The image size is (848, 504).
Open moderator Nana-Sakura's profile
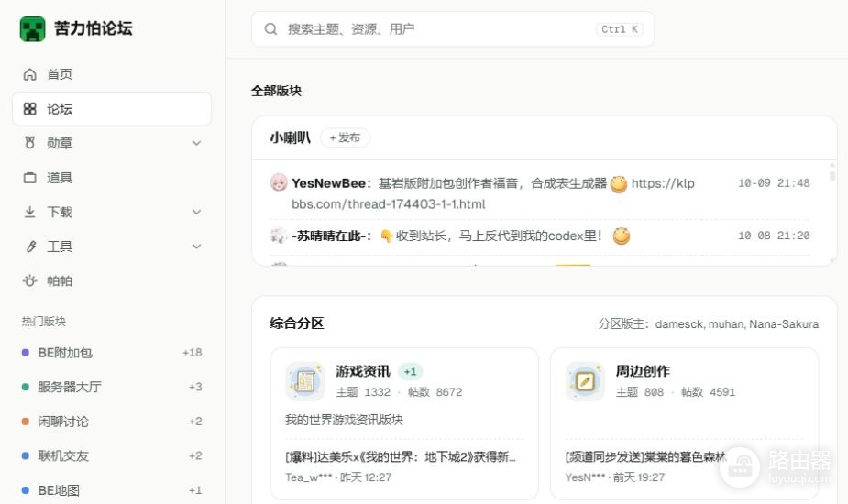tap(784, 323)
